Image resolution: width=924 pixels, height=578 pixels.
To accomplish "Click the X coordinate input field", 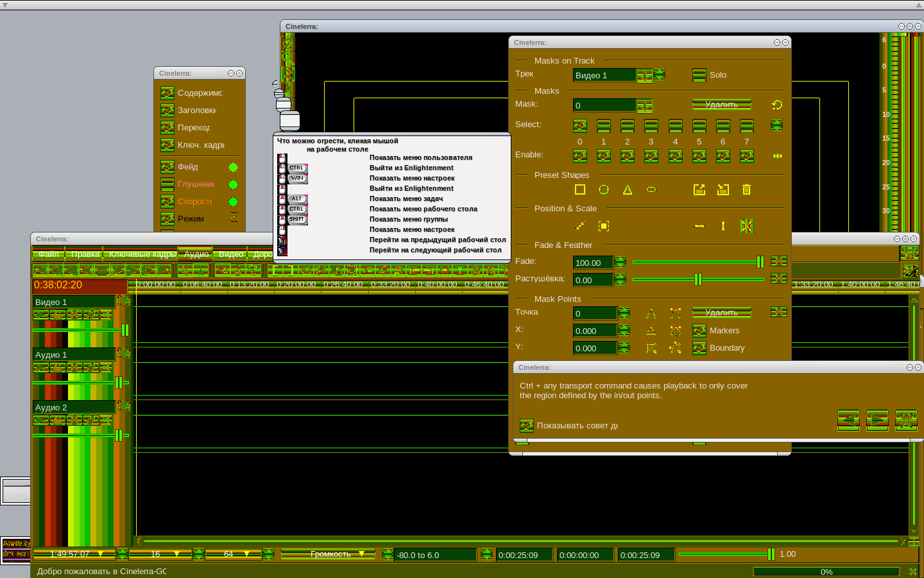I will point(595,331).
